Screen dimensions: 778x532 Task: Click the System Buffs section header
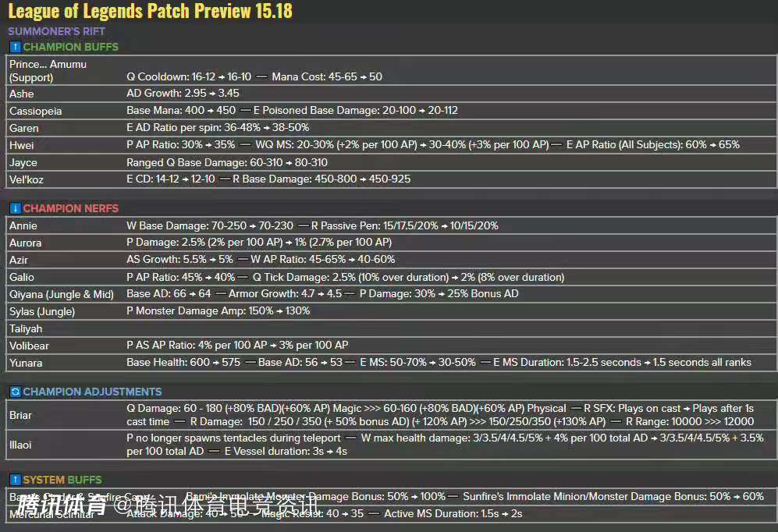pyautogui.click(x=62, y=480)
